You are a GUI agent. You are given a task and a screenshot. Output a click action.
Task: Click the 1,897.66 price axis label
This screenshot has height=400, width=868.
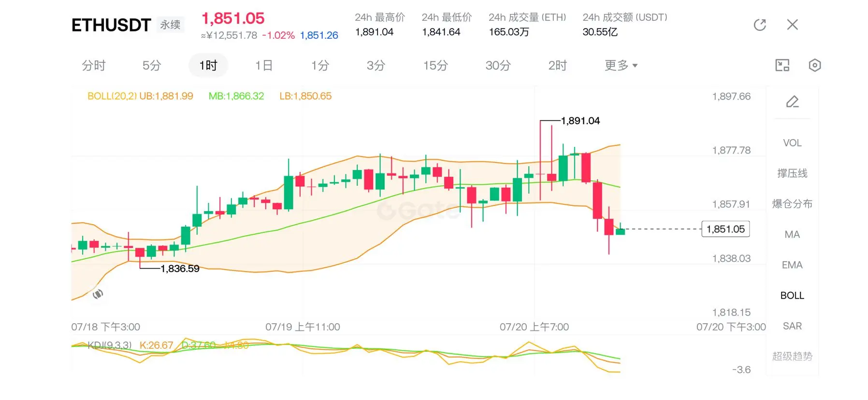(731, 97)
